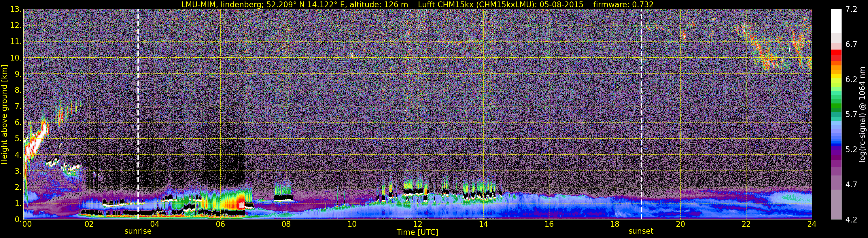
Task: Click the '04' time axis tick label
Action: (154, 224)
